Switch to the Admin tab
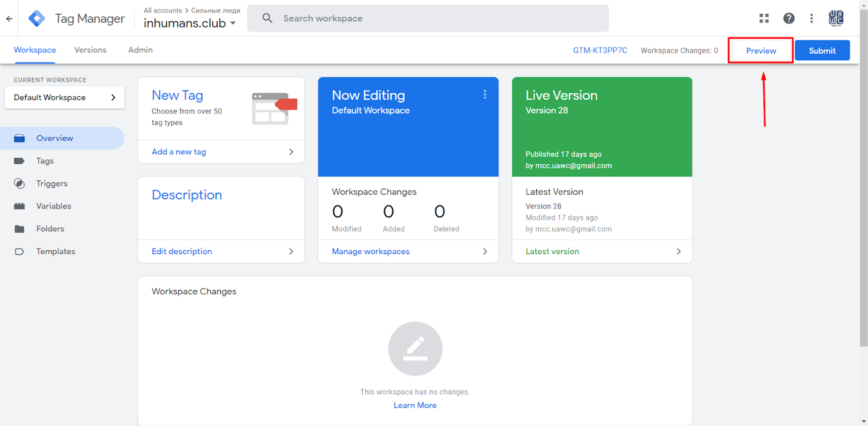 click(140, 50)
